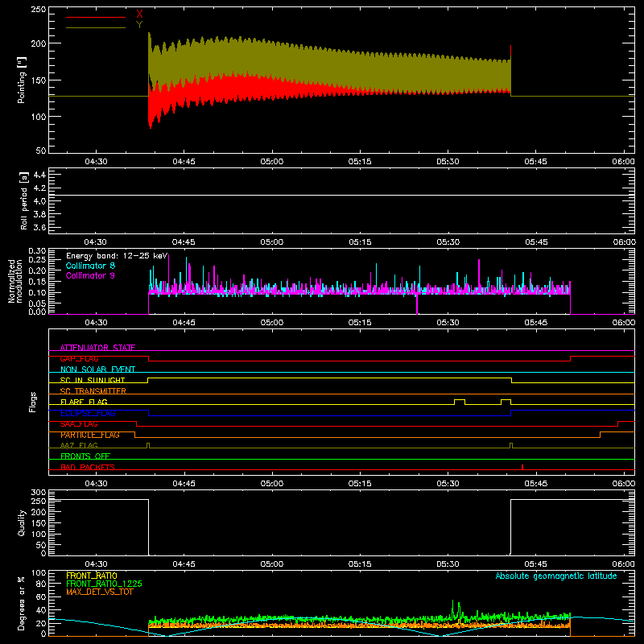This screenshot has height=644, width=644.
Task: Click the 50 tick label on Pointing axis
Action: (41, 151)
